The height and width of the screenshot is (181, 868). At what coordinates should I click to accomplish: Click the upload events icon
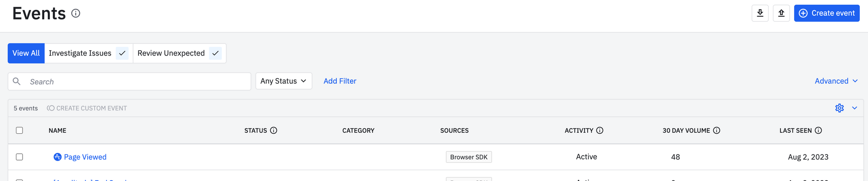coord(781,13)
